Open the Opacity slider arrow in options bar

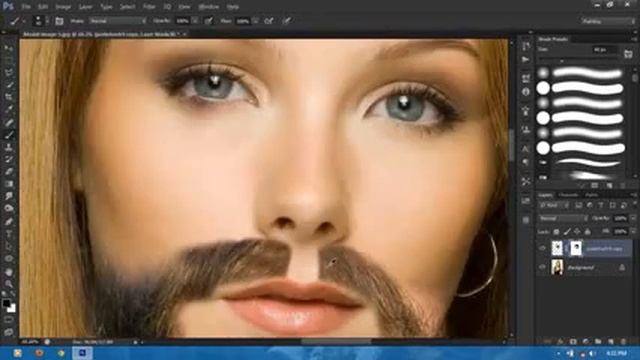195,21
